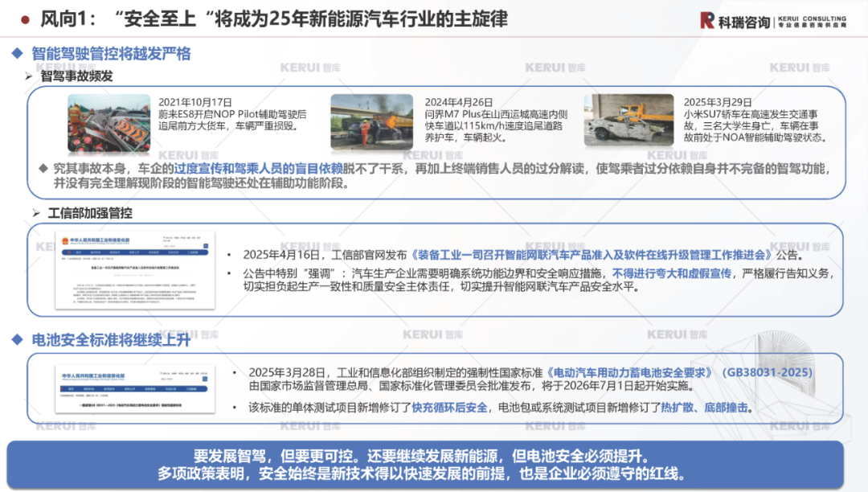Open the AITO M7 Plus fire photo
The width and height of the screenshot is (868, 492).
371,121
